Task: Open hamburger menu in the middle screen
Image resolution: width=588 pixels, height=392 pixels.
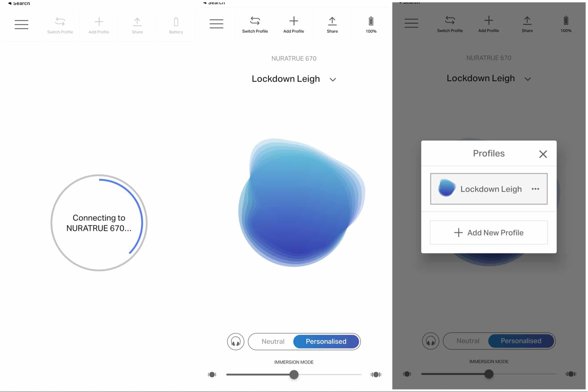Action: coord(216,24)
